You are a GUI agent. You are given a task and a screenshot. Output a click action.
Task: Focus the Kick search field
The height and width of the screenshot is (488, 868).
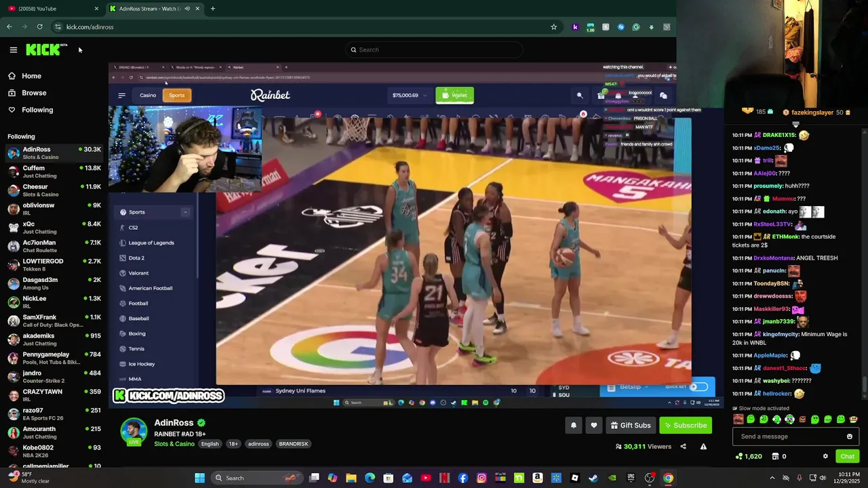[434, 49]
